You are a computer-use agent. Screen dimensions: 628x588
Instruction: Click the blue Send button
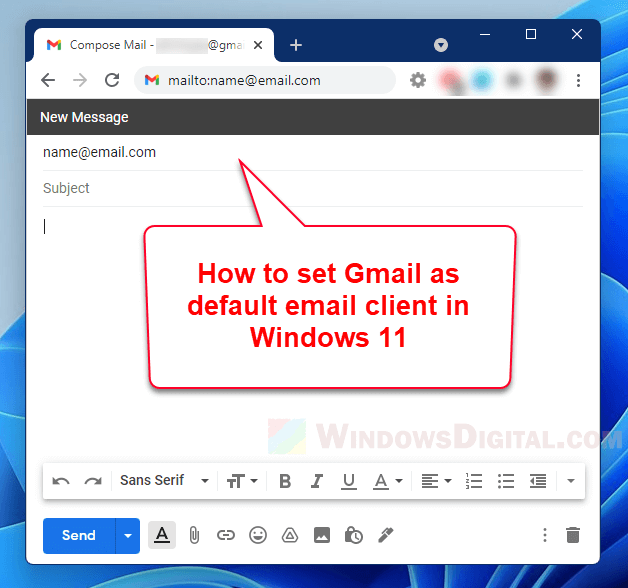coord(79,536)
